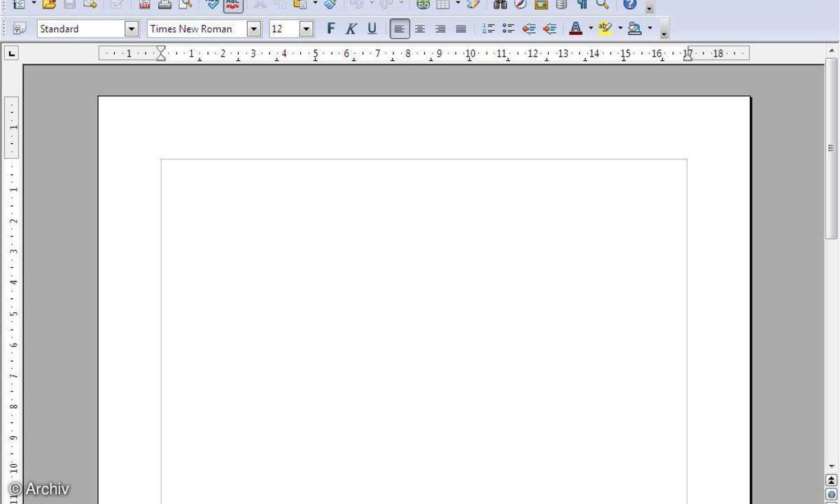Expand the new document type arrow
Image resolution: width=840 pixels, height=504 pixels.
[x=33, y=4]
